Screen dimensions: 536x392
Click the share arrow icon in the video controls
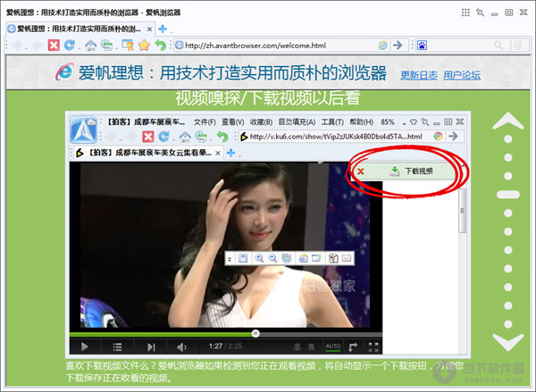coord(353,346)
